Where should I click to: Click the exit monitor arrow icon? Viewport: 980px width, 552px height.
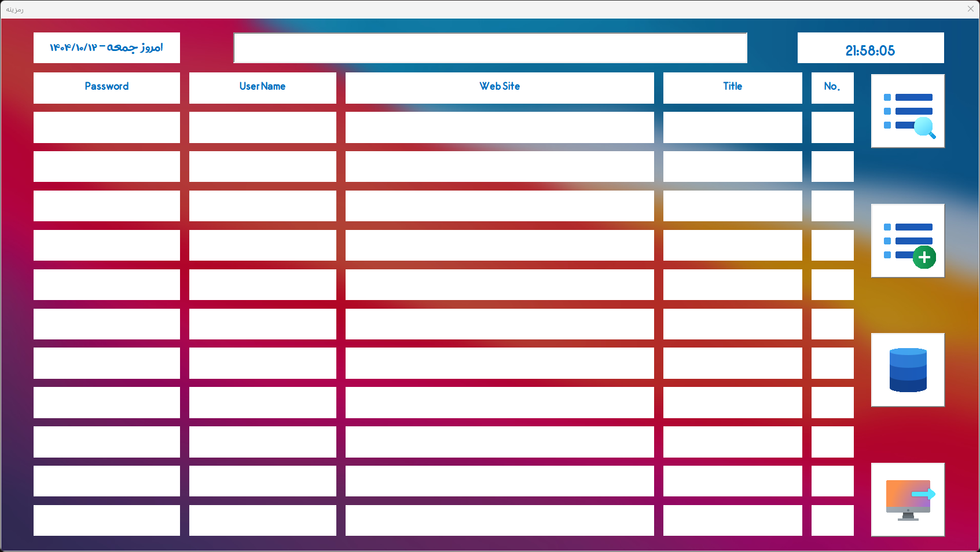(x=908, y=499)
